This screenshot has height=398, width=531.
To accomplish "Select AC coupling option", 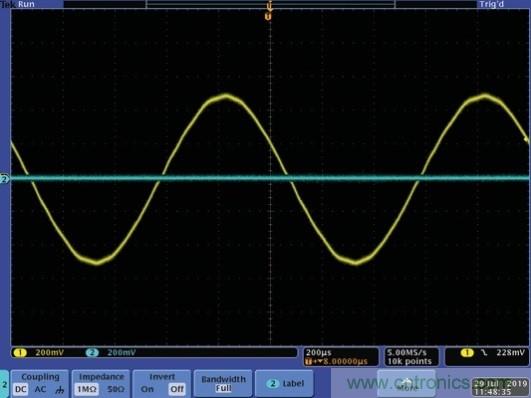I will 40,389.
